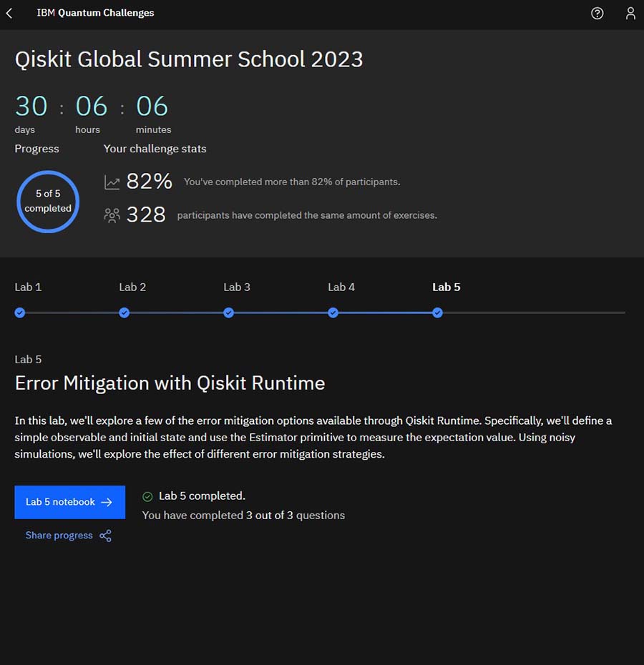644x665 pixels.
Task: Open the user profile icon
Action: pos(630,13)
